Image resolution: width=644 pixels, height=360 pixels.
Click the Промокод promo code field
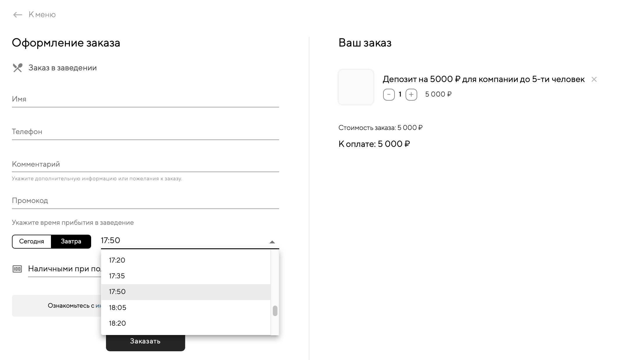tap(145, 201)
